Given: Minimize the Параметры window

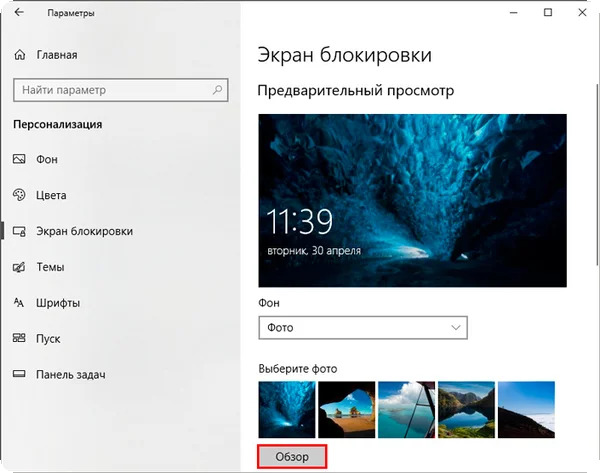Looking at the screenshot, I should tap(514, 13).
